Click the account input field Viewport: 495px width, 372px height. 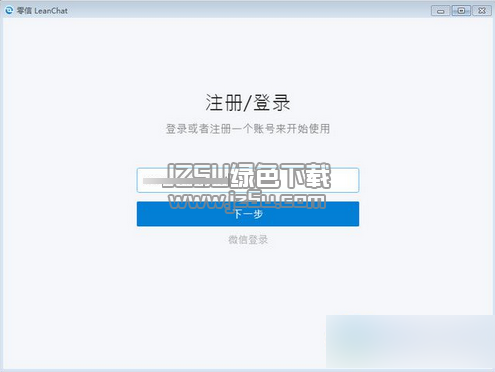tap(248, 180)
